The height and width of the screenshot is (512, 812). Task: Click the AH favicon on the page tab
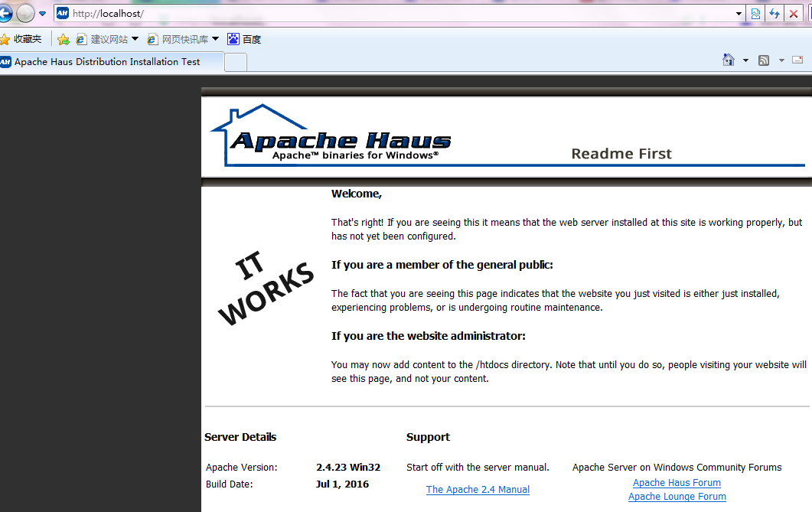point(5,62)
